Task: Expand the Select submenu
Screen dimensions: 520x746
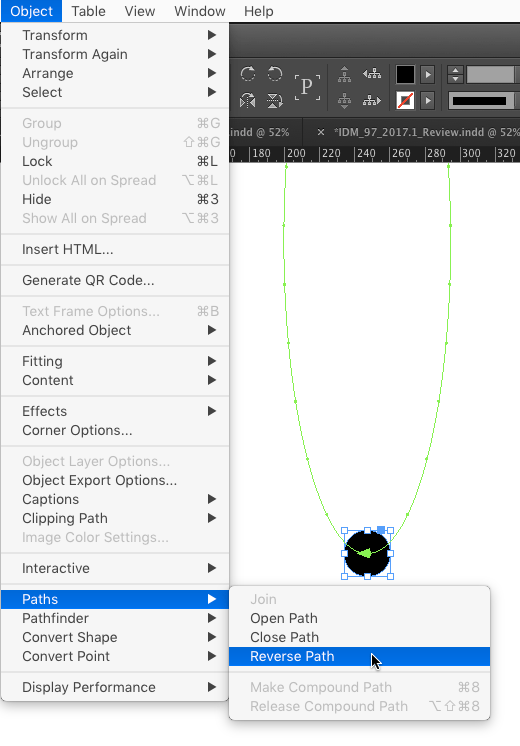Action: (x=115, y=92)
